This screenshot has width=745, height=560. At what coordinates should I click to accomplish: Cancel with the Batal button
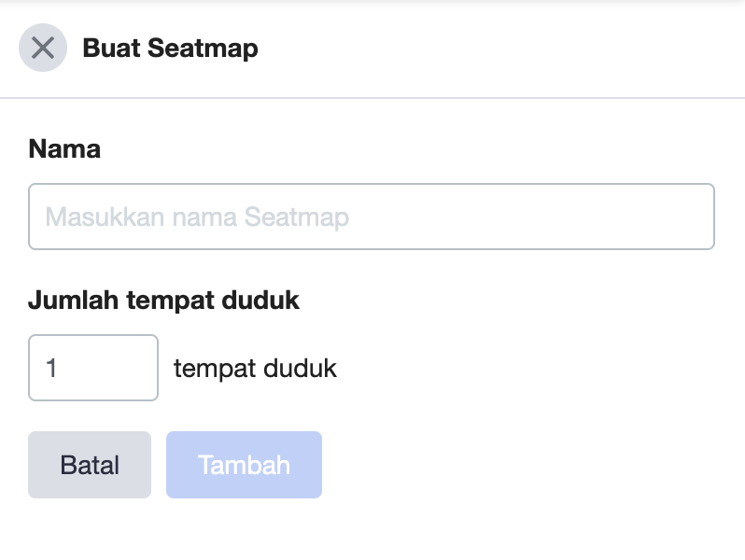90,465
